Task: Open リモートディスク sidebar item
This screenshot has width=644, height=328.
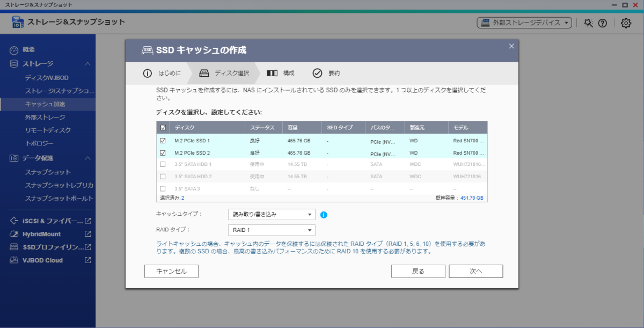Action: 48,130
